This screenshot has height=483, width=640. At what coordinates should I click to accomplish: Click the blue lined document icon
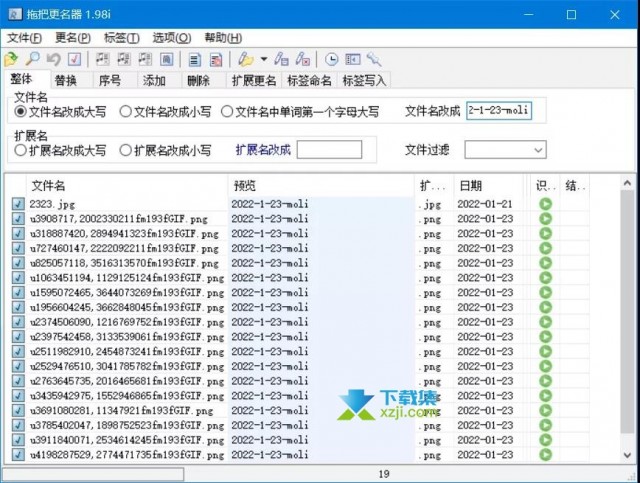coord(195,60)
